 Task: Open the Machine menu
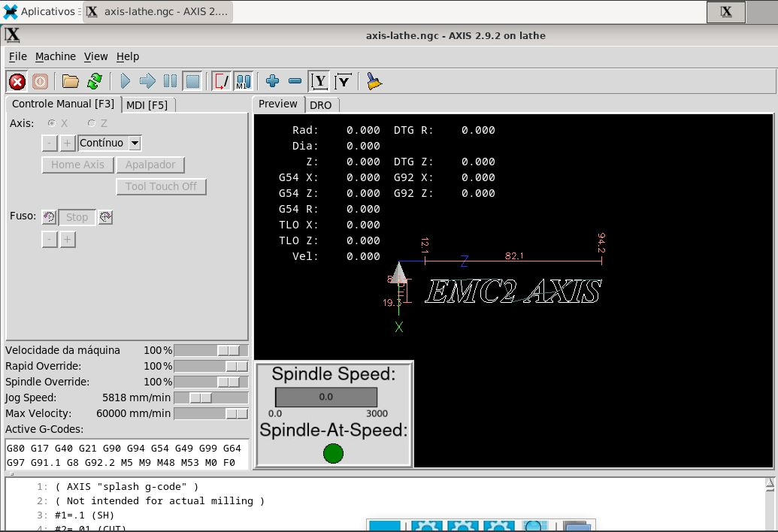tap(56, 56)
